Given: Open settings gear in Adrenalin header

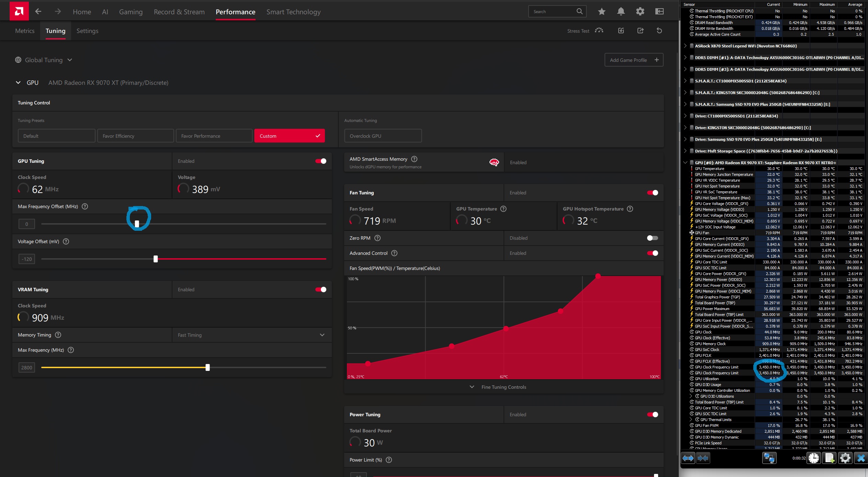Looking at the screenshot, I should [640, 12].
